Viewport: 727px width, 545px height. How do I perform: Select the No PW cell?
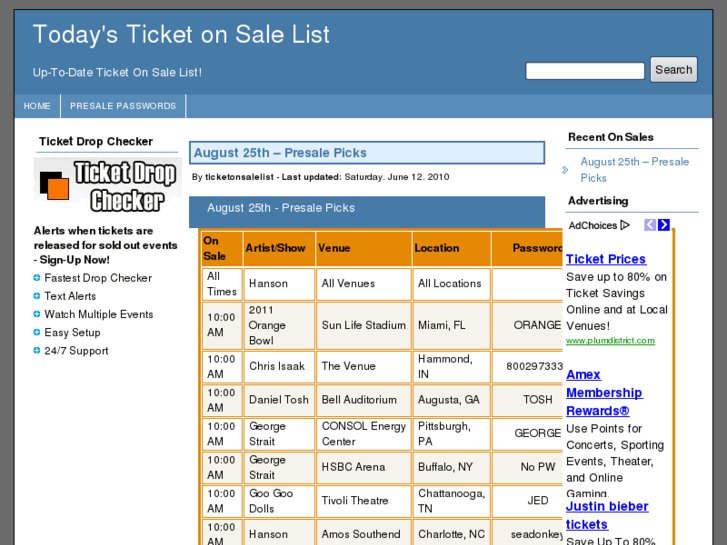(x=528, y=467)
